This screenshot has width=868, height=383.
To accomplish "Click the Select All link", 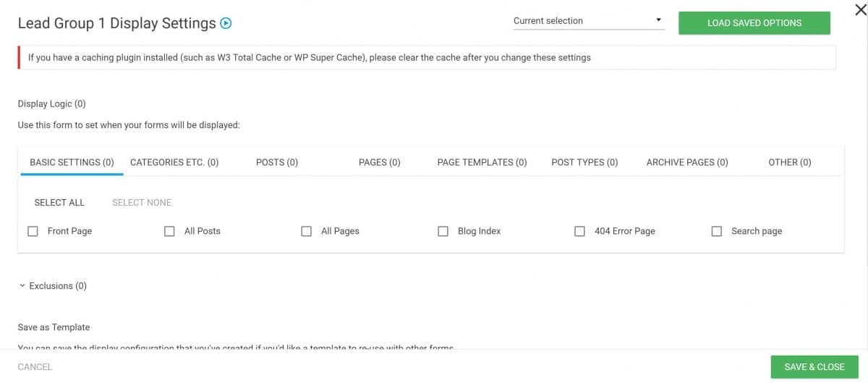I will tap(59, 203).
